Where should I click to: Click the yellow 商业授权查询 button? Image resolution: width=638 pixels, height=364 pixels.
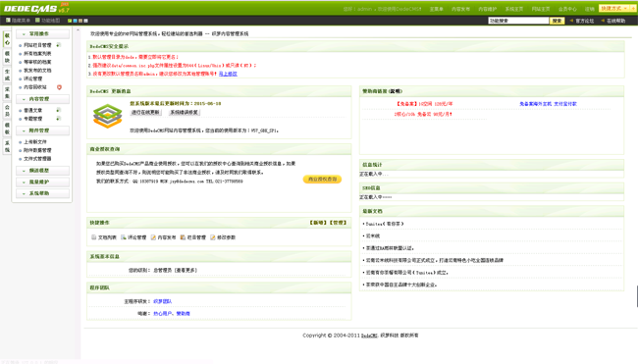[322, 179]
